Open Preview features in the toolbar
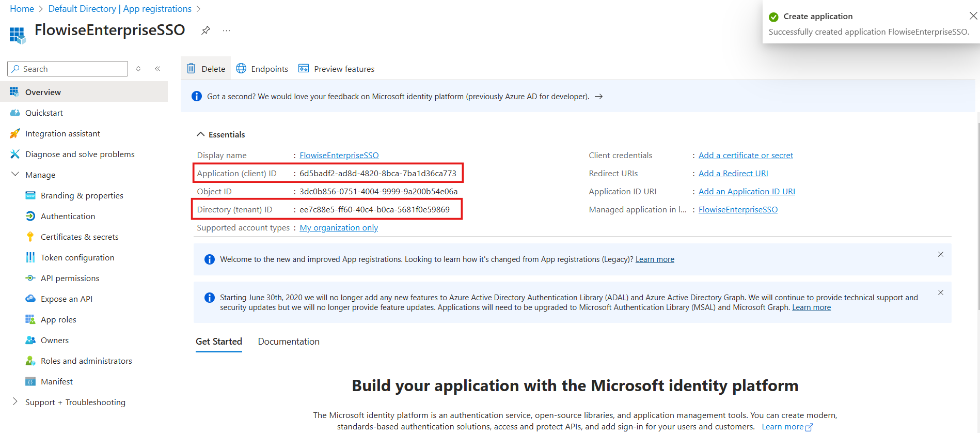 (x=337, y=69)
